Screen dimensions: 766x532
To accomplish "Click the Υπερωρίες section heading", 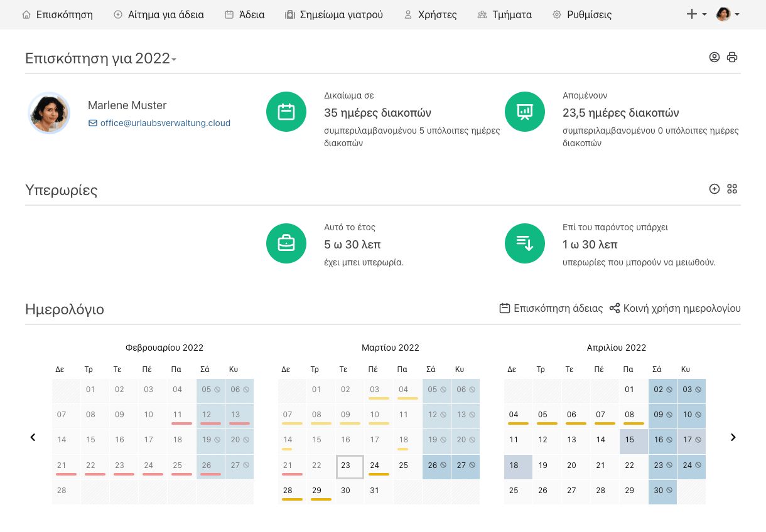I will point(62,190).
